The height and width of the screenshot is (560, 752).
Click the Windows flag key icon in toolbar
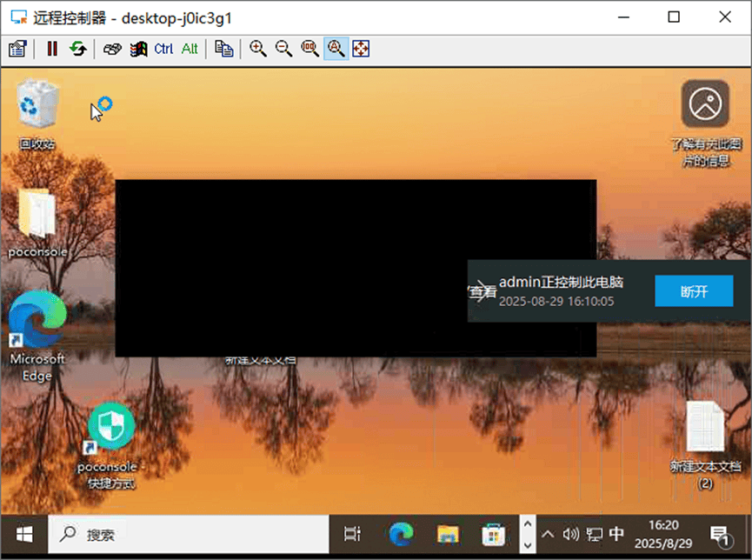click(x=138, y=49)
